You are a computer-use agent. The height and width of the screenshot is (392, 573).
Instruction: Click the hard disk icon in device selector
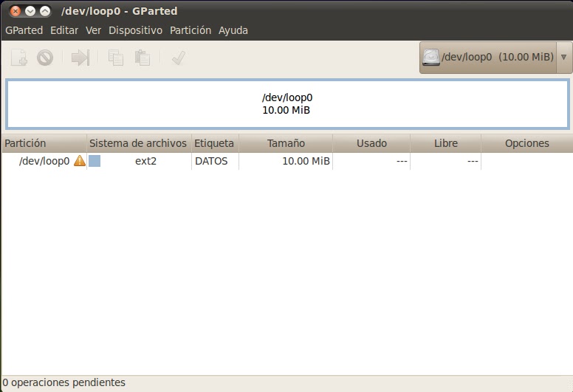431,58
